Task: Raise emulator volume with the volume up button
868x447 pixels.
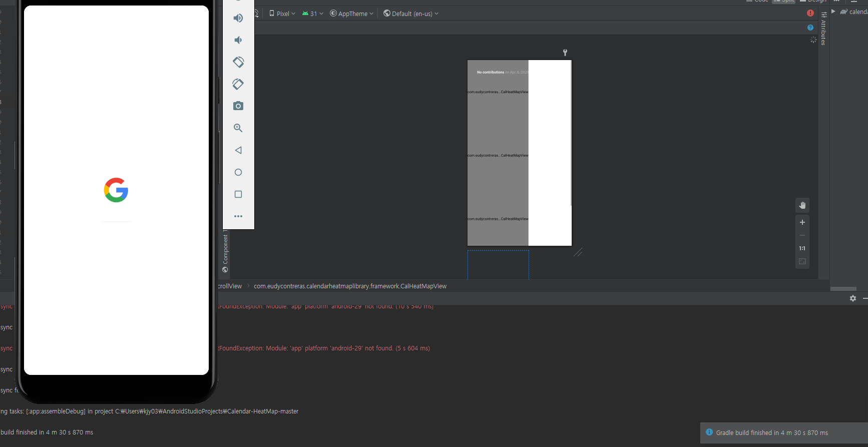Action: pos(238,18)
